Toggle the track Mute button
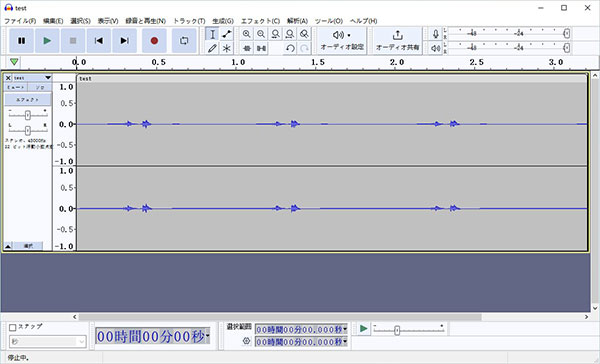 [16, 87]
